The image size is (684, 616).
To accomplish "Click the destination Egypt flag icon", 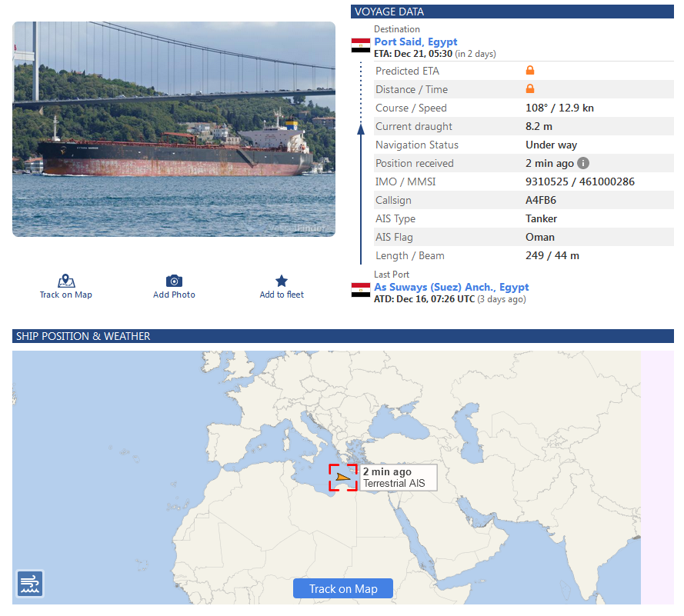I will [x=361, y=45].
